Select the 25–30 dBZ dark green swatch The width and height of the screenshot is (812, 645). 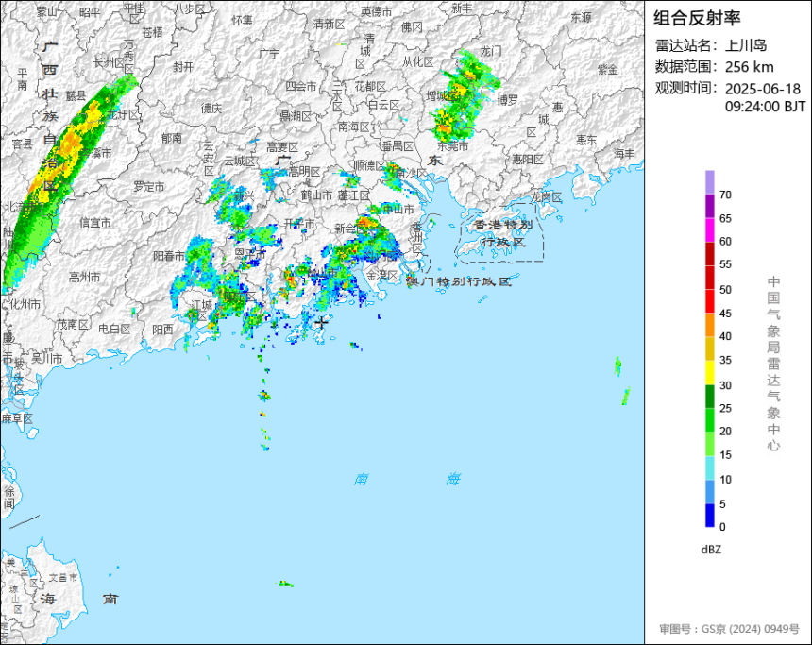point(709,397)
